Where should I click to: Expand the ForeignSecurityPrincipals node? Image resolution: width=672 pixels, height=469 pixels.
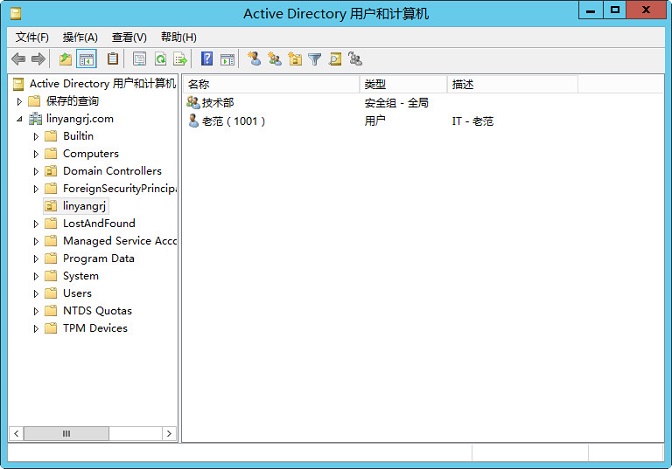(x=36, y=189)
